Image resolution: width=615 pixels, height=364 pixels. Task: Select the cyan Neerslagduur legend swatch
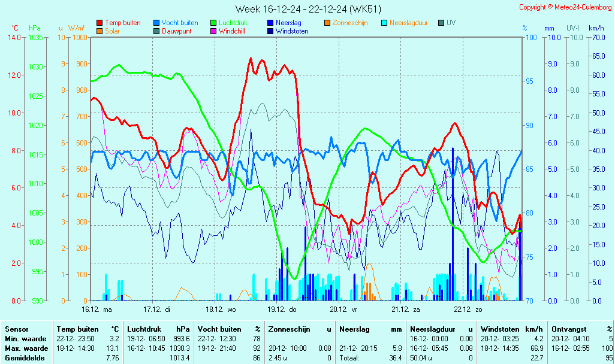click(x=384, y=23)
